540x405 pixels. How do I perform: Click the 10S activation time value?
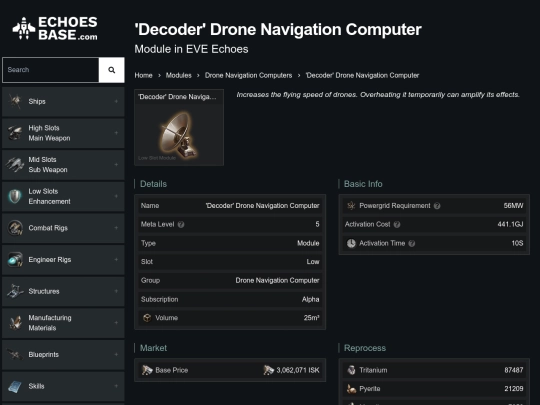coord(517,243)
